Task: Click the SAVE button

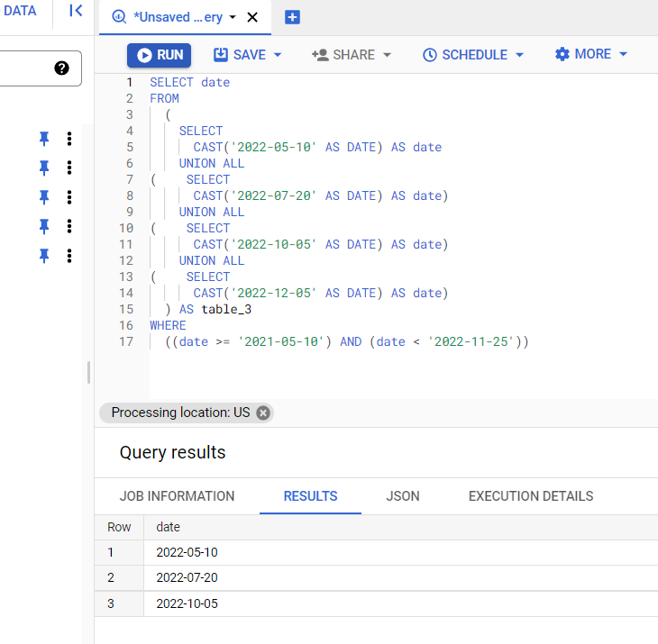Action: [x=240, y=55]
